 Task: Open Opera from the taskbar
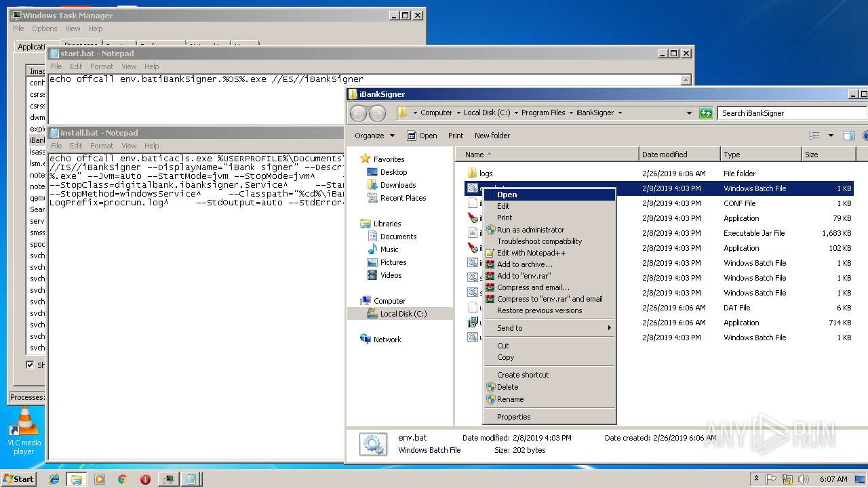145,479
